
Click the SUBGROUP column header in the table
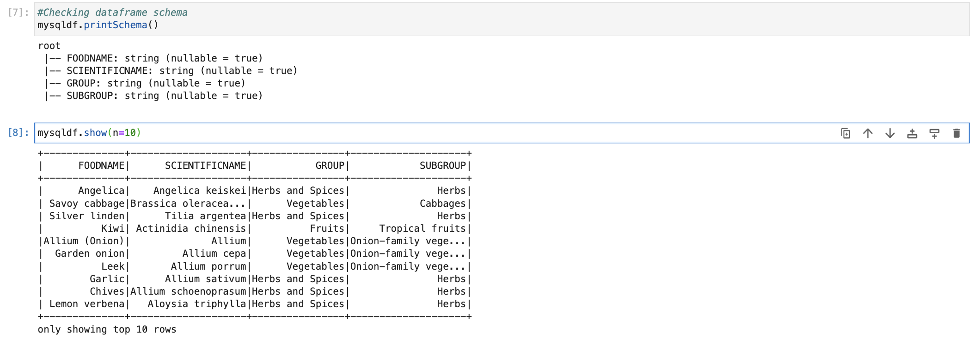pyautogui.click(x=442, y=166)
